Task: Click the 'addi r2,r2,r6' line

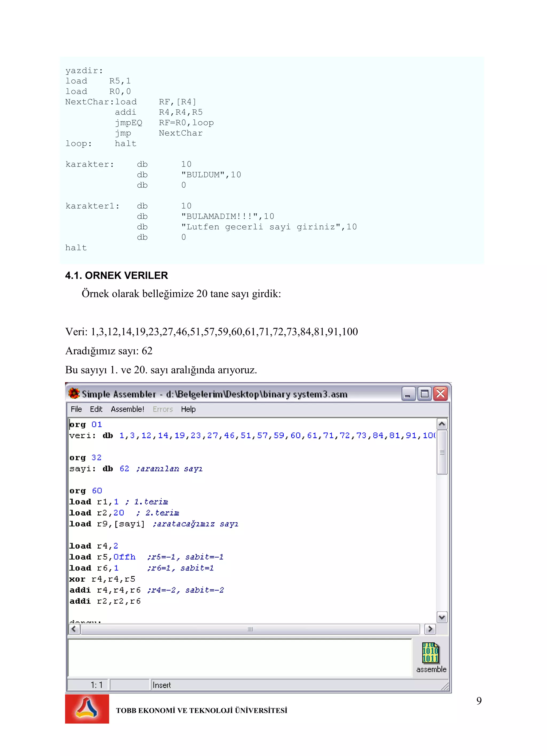Action: 105,601
